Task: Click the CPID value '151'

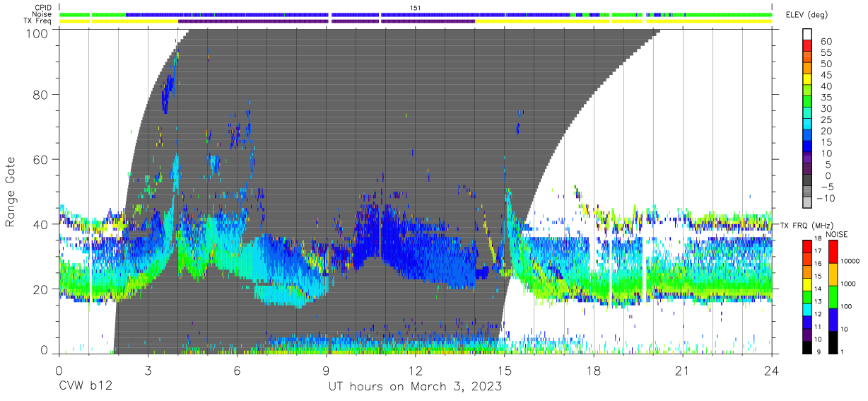Action: 416,7
